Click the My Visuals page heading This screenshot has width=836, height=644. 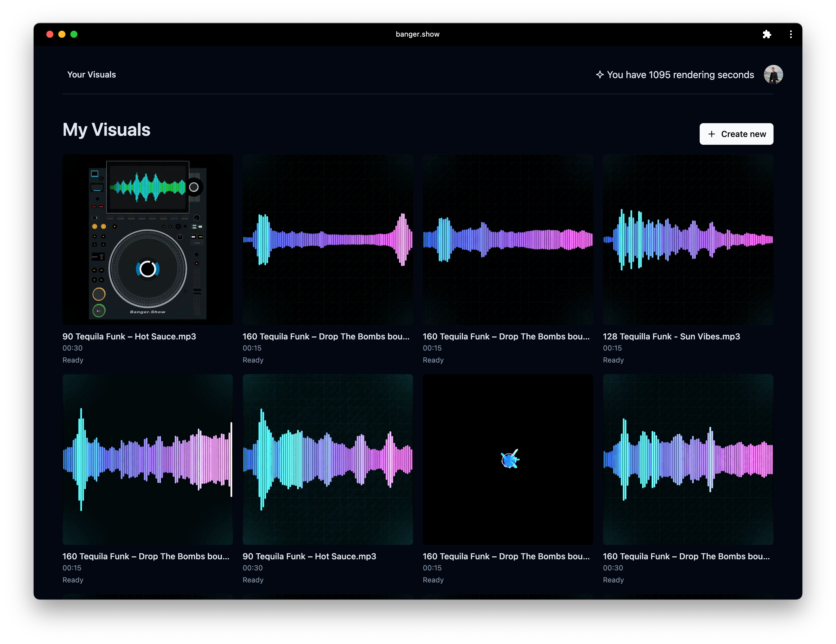click(x=106, y=130)
